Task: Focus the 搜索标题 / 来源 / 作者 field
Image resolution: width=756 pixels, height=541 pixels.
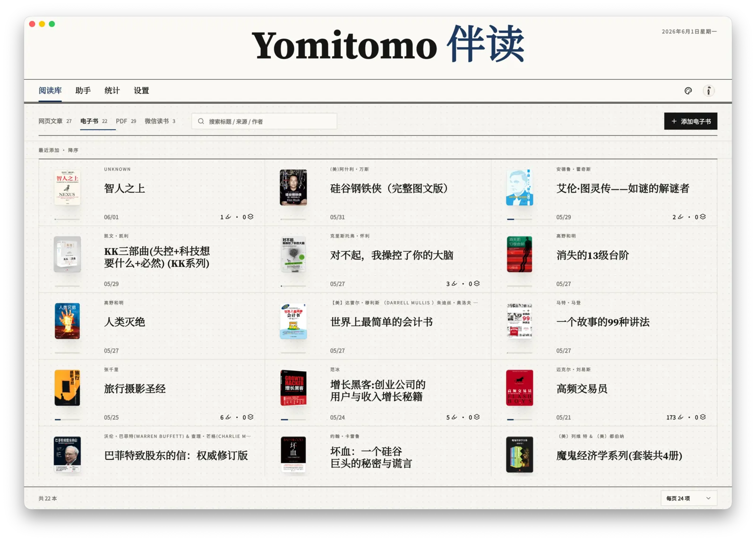Action: [x=264, y=121]
